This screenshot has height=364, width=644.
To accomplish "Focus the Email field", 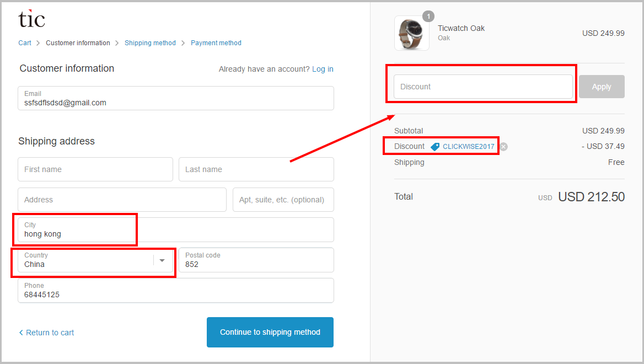I will [176, 98].
